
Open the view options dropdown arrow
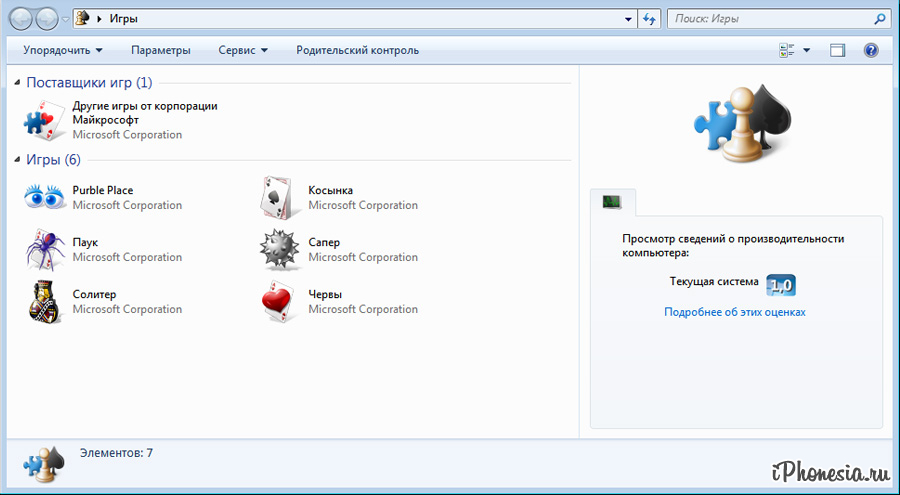(x=806, y=51)
